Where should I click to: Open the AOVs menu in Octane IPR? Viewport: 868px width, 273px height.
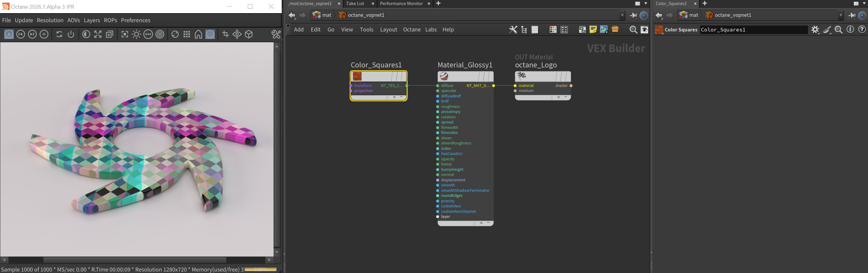[x=73, y=20]
